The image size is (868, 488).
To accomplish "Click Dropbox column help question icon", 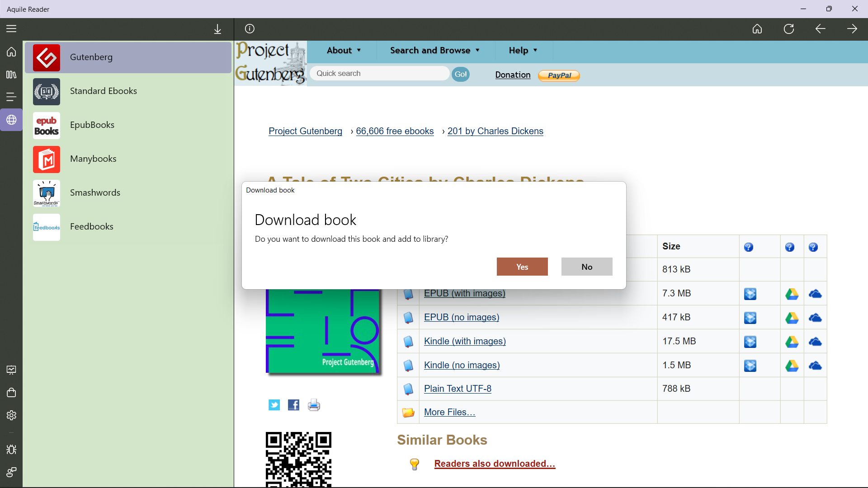I will 749,247.
